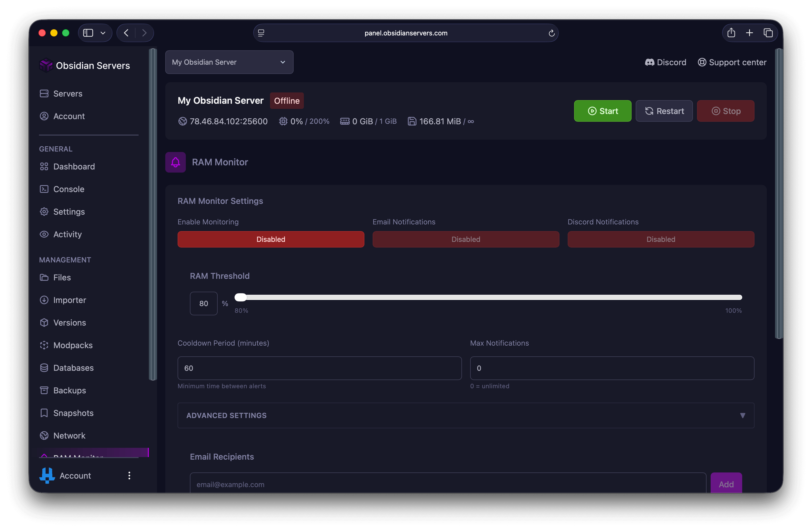Toggle Enable Monitoring Disabled button
The width and height of the screenshot is (812, 531).
(270, 239)
